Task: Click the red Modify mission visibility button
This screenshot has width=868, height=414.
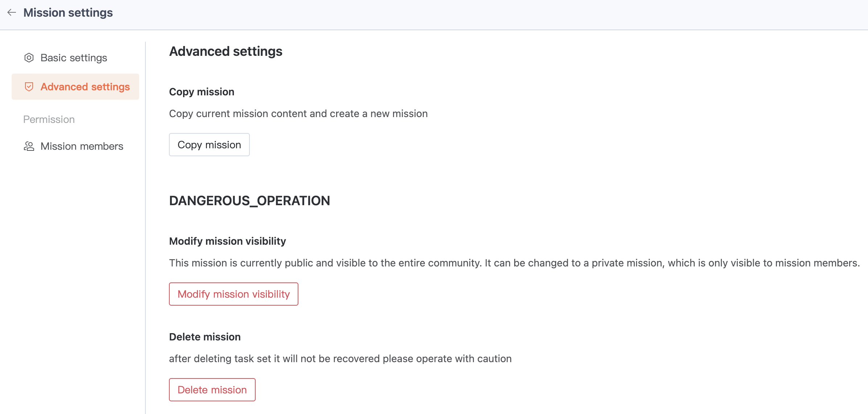Action: tap(233, 294)
